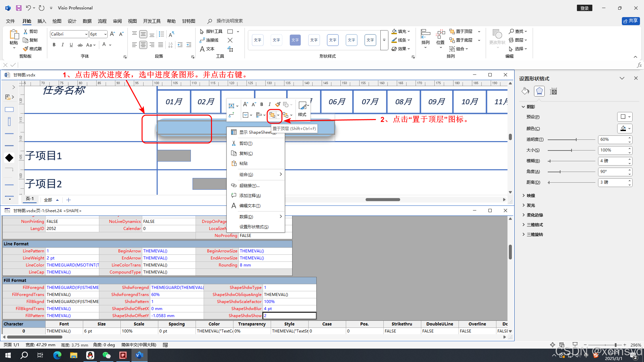Click Bring to Front icon in mini toolbar
Viewport: 644px width, 362px height.
(272, 115)
